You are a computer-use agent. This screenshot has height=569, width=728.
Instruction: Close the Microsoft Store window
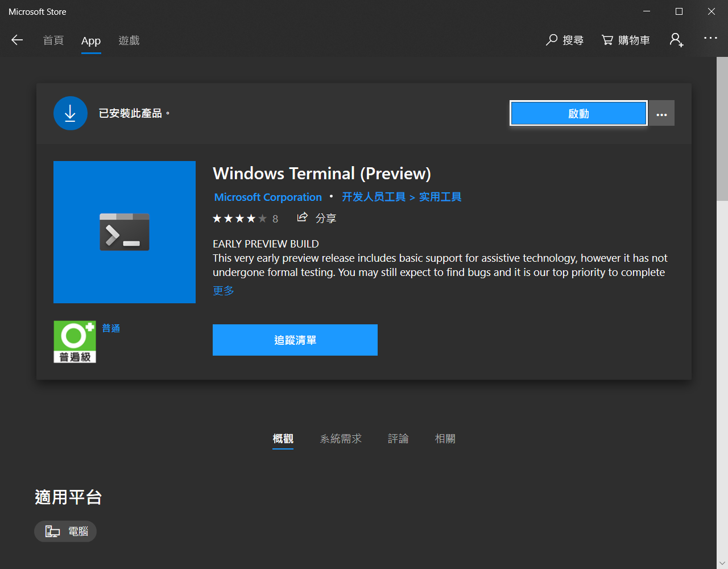(x=712, y=11)
